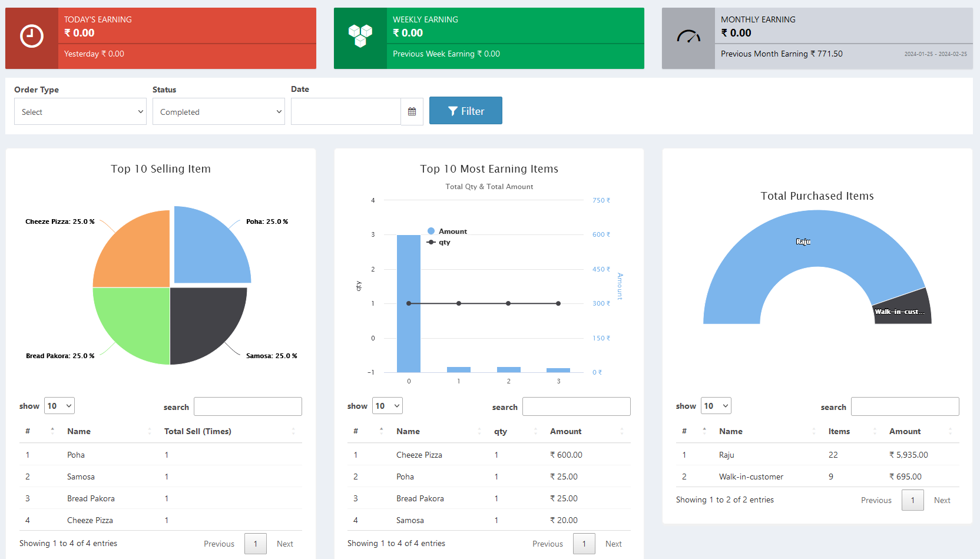
Task: Click the Date input field
Action: pyautogui.click(x=346, y=111)
